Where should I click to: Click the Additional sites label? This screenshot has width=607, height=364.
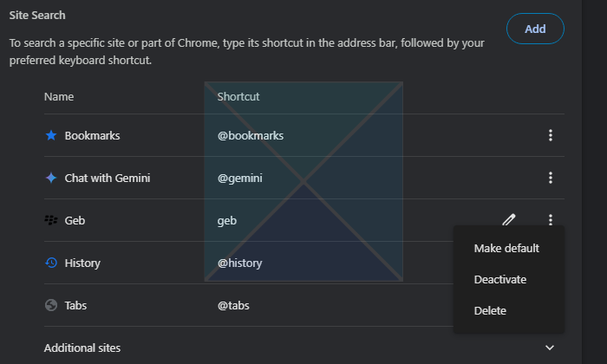(82, 348)
